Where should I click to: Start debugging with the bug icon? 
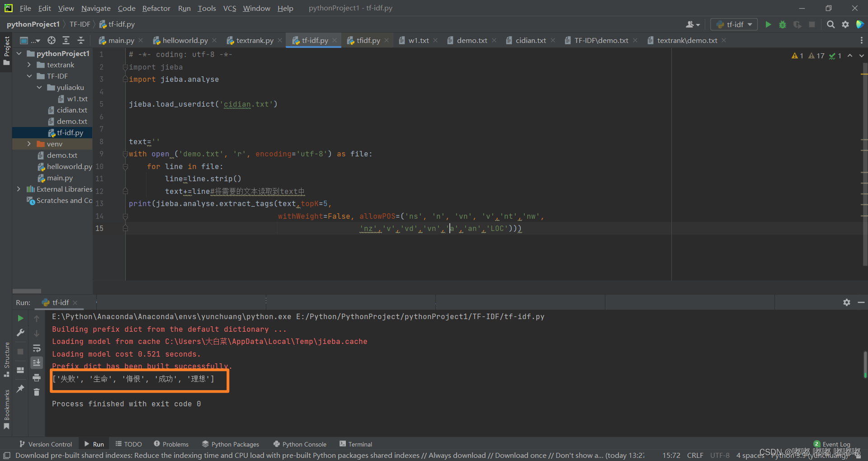click(783, 24)
